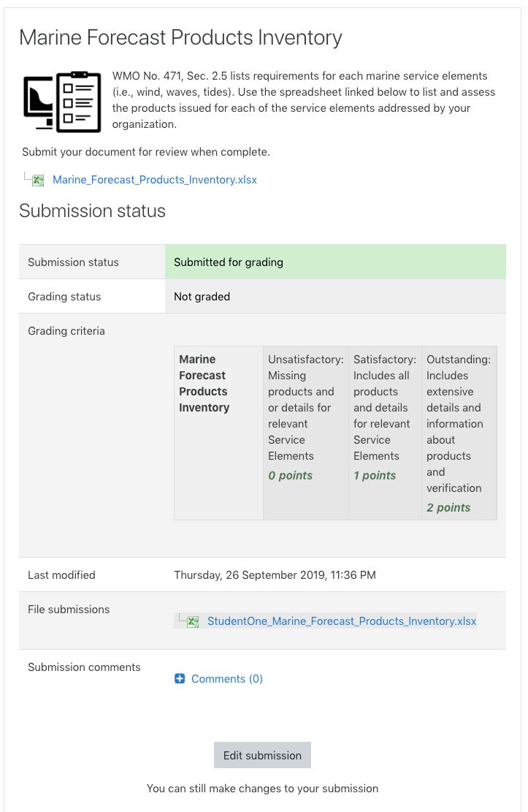This screenshot has width=528, height=812.
Task: Open the StudentOne_Marine_Forecast_Products_Inventory.xlsx submission
Action: click(x=342, y=621)
